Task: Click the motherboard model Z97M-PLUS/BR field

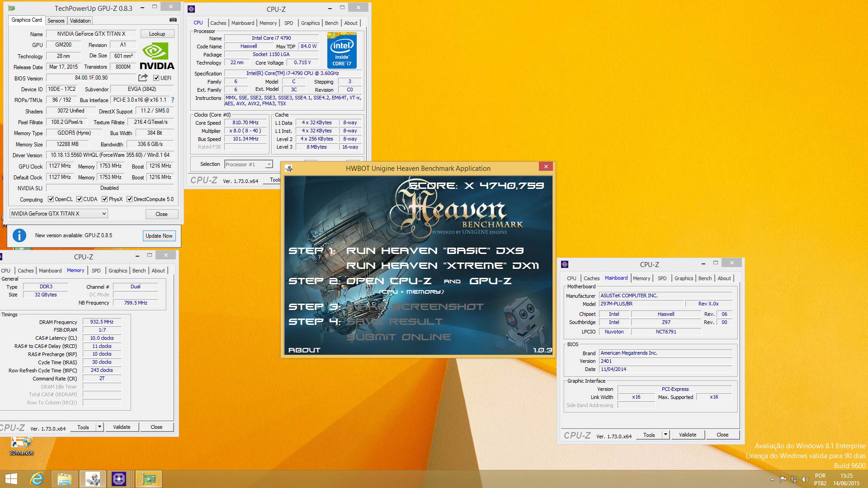Action: click(642, 304)
